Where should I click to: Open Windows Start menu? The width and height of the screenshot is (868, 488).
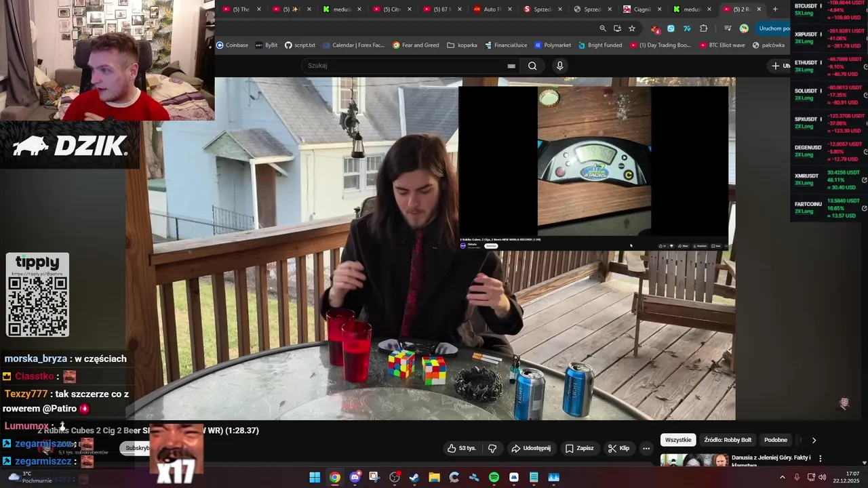point(315,477)
